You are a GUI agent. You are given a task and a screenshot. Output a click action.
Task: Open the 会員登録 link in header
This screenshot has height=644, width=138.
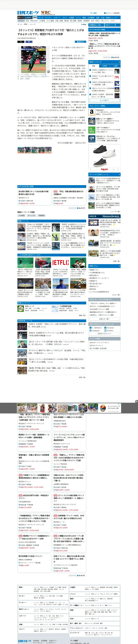(x=117, y=13)
